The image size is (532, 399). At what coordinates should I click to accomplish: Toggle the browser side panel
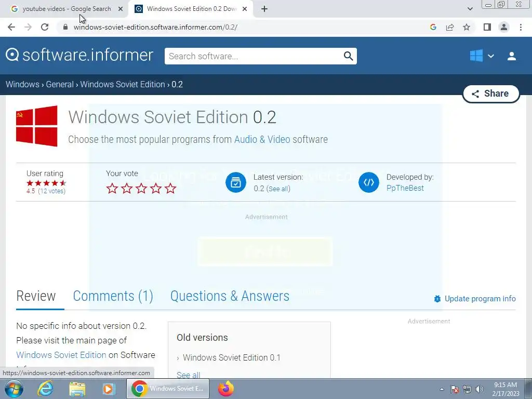click(x=487, y=27)
